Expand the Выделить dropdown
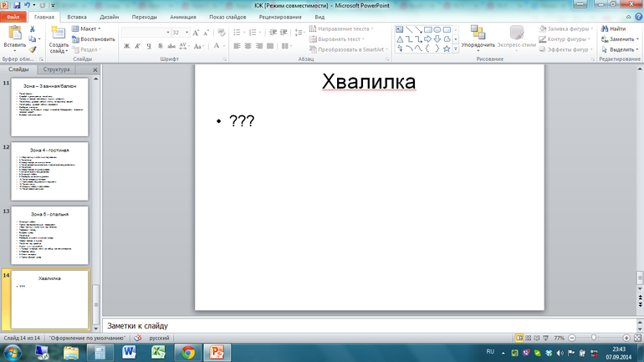 [621, 49]
